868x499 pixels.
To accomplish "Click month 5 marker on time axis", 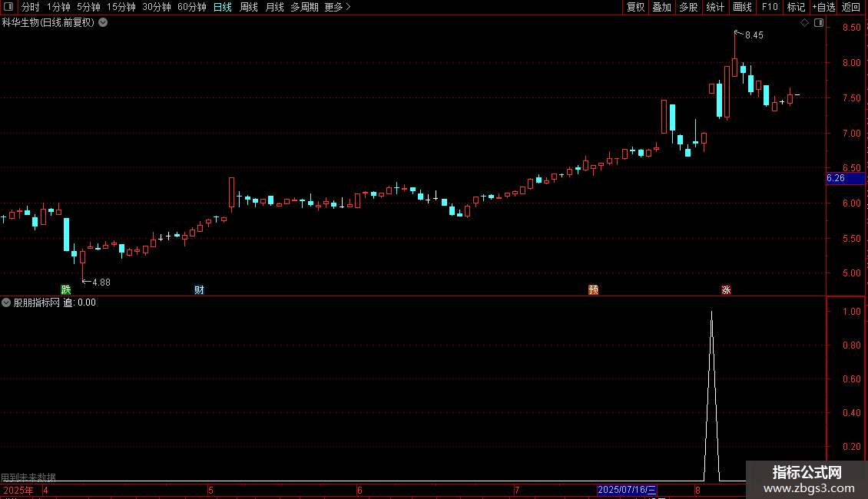I will click(211, 490).
